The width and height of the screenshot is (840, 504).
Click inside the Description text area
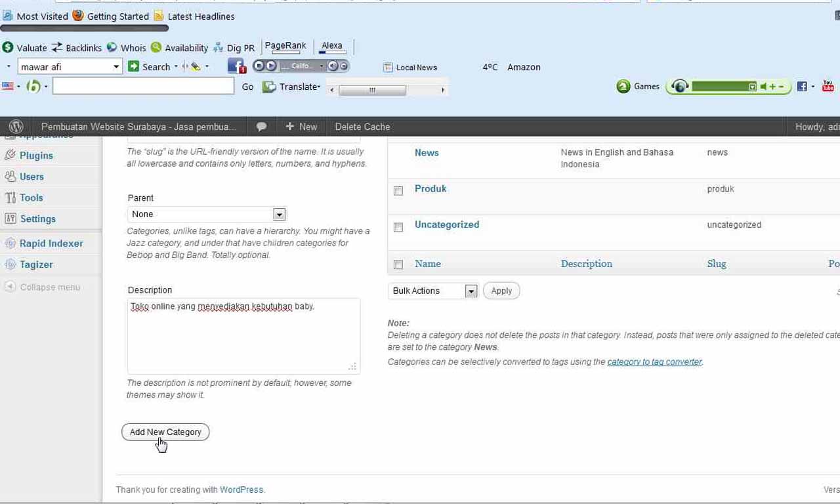click(243, 338)
